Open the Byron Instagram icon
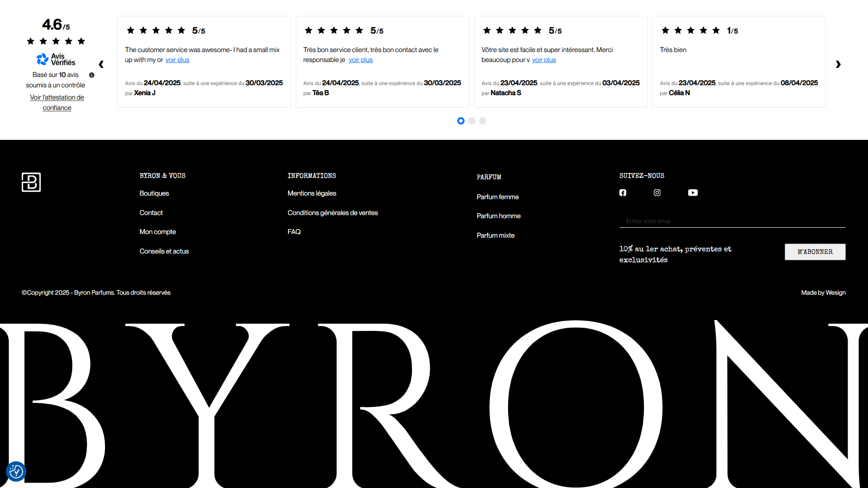 point(657,193)
